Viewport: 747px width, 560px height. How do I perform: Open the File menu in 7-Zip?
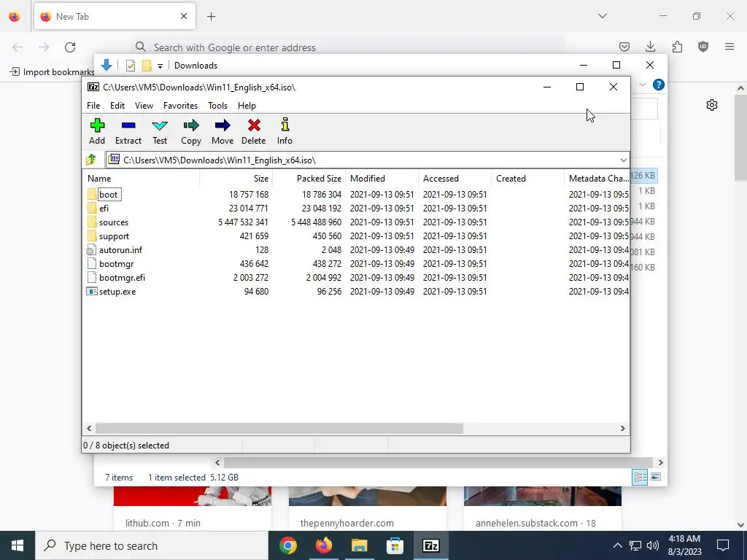[93, 106]
